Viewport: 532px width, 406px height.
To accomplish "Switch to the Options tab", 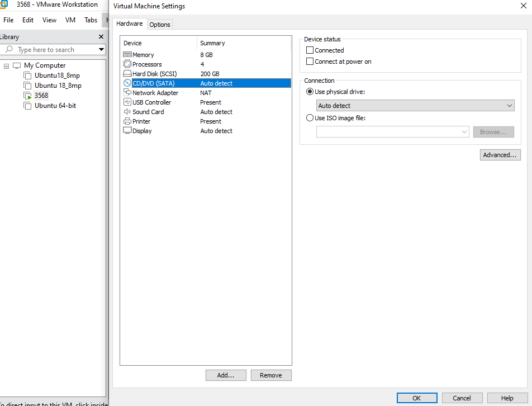I will click(160, 25).
